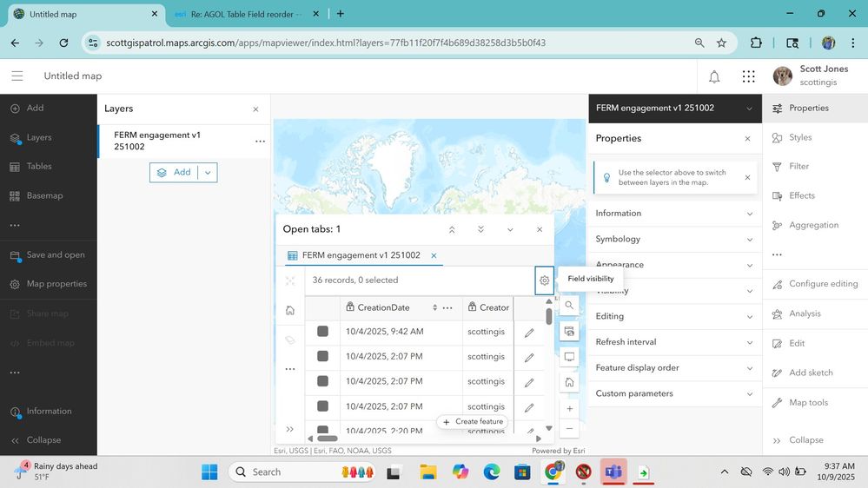
Task: Maximize table panel with double up chevron
Action: tap(452, 229)
